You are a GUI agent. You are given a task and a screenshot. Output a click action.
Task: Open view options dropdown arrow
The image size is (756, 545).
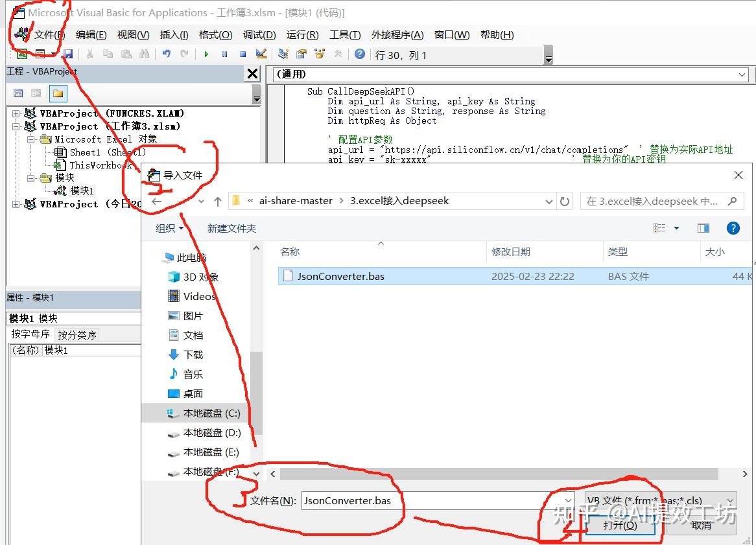pyautogui.click(x=676, y=228)
